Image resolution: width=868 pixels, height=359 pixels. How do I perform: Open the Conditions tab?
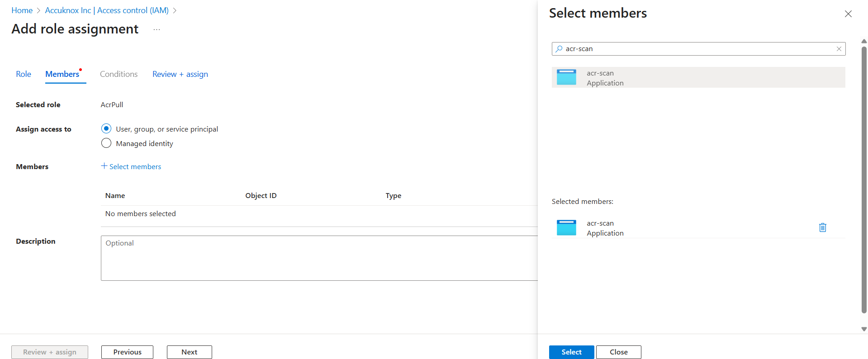point(119,74)
